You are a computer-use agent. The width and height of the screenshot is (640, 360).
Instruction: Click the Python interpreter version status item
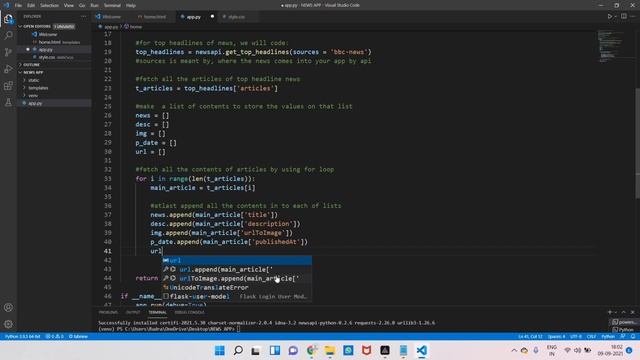(x=23, y=337)
